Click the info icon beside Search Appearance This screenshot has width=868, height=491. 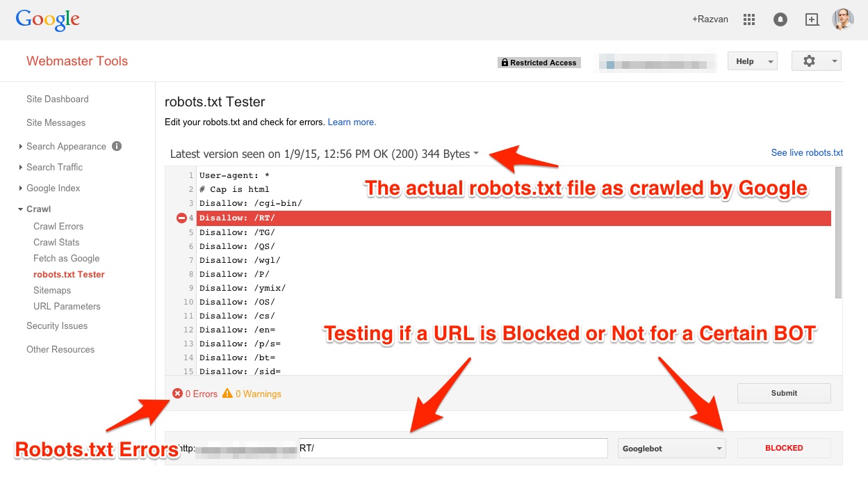[115, 147]
